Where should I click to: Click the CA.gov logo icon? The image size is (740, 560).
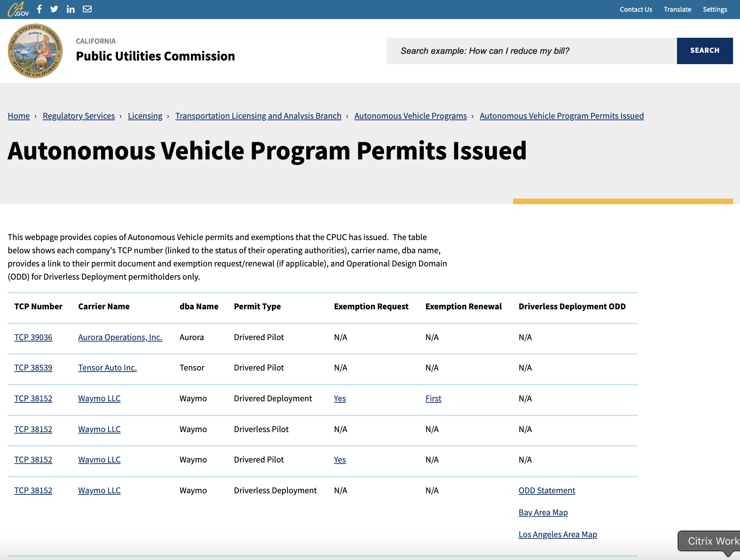point(18,9)
